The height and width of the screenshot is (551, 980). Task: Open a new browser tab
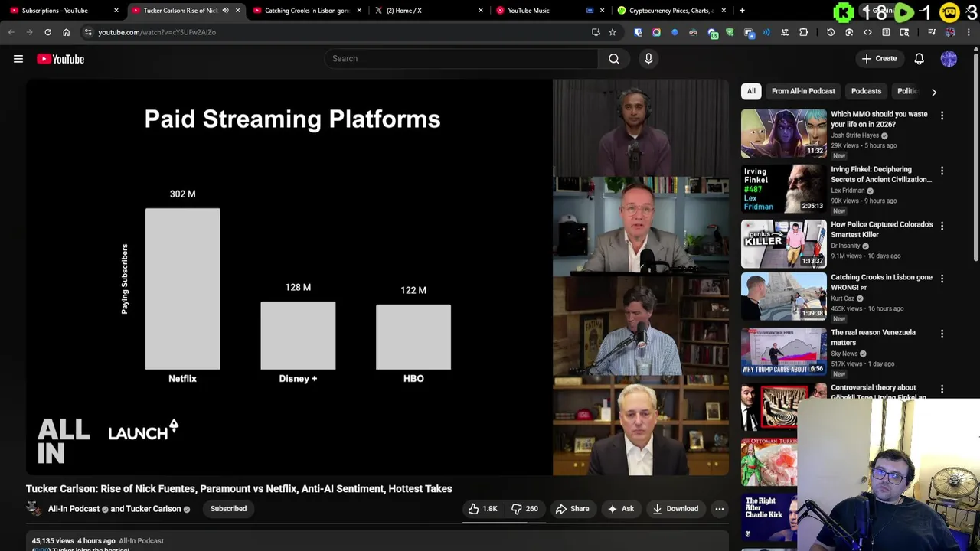point(742,11)
